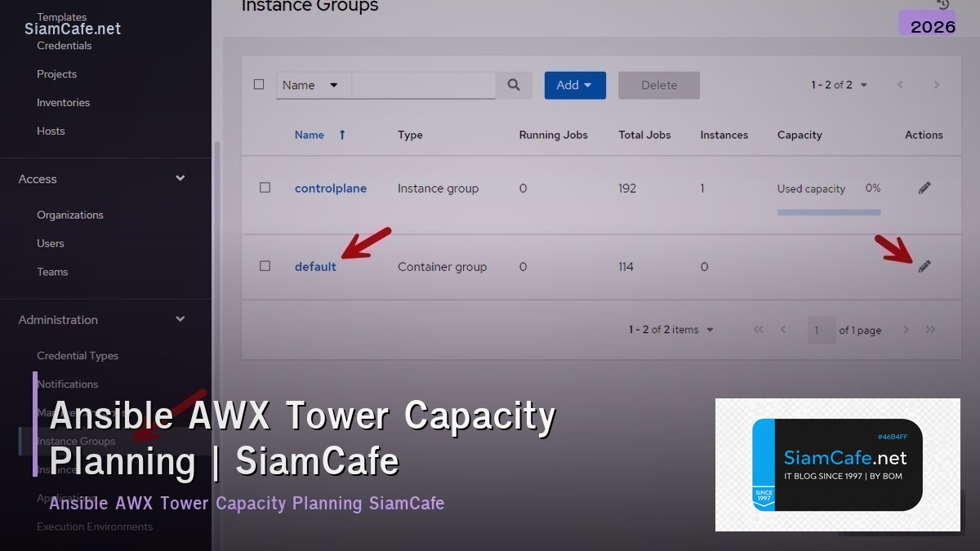Click the Delete button
The height and width of the screenshot is (551, 980).
pyautogui.click(x=658, y=84)
